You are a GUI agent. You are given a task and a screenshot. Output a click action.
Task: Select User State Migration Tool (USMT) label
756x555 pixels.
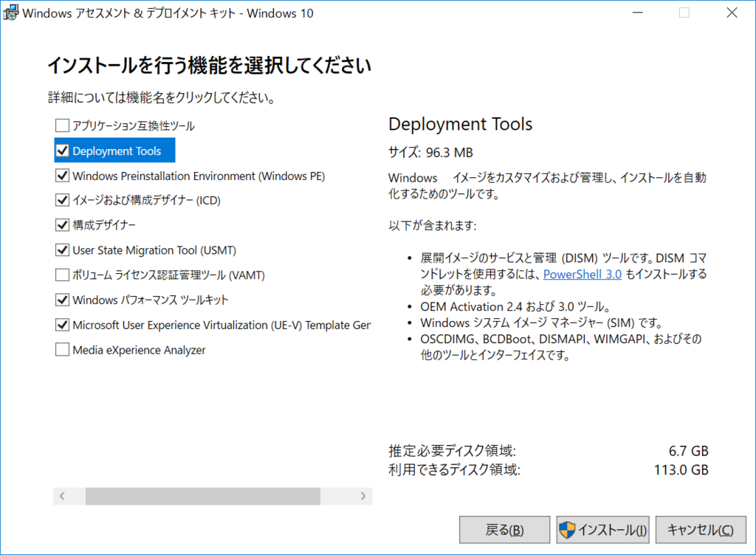pyautogui.click(x=154, y=250)
